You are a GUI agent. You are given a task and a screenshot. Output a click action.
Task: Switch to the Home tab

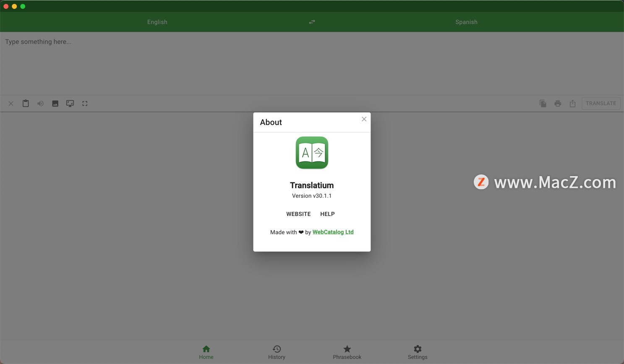click(x=206, y=352)
